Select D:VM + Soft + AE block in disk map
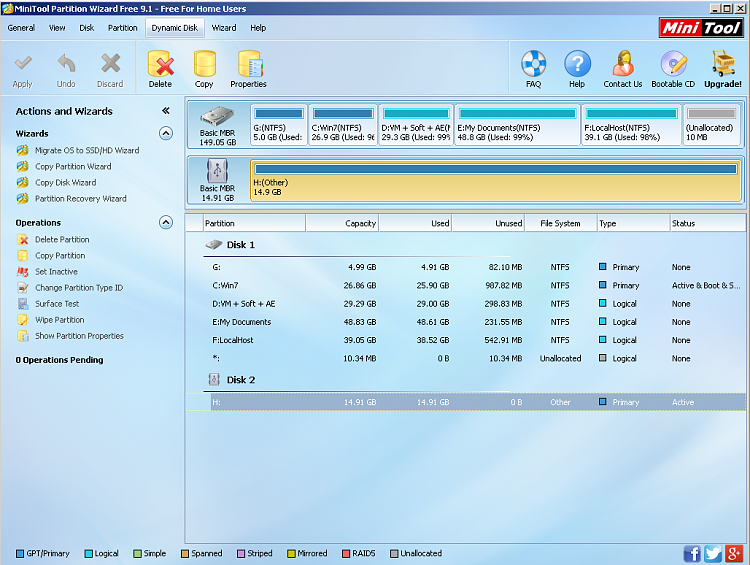 416,125
